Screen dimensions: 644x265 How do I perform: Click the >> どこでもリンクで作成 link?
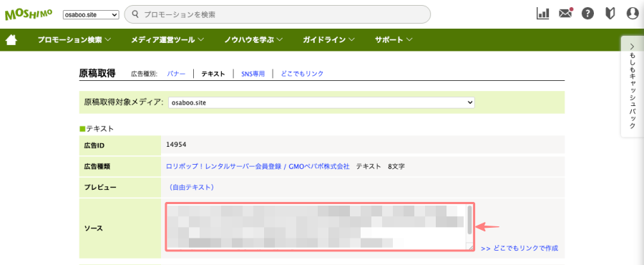tap(519, 248)
